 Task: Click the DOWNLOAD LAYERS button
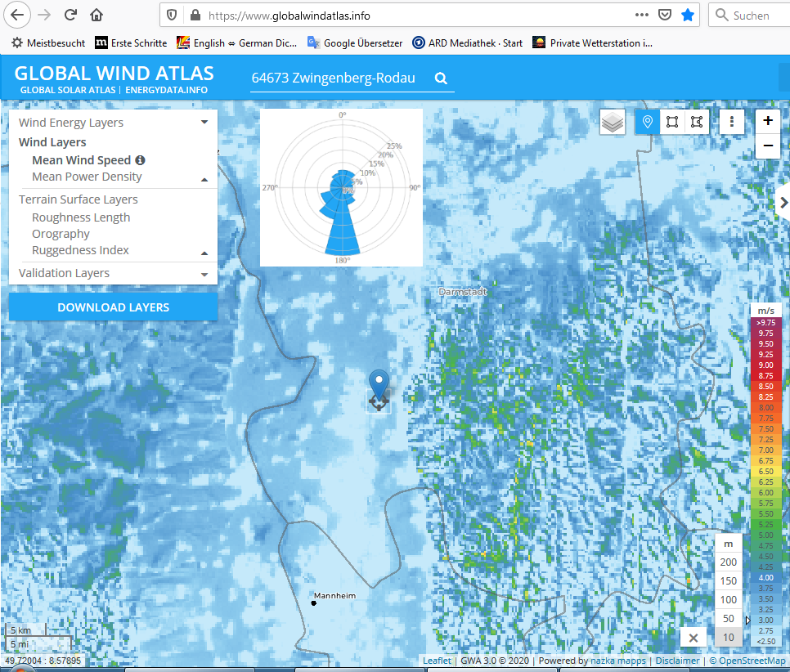coord(113,307)
